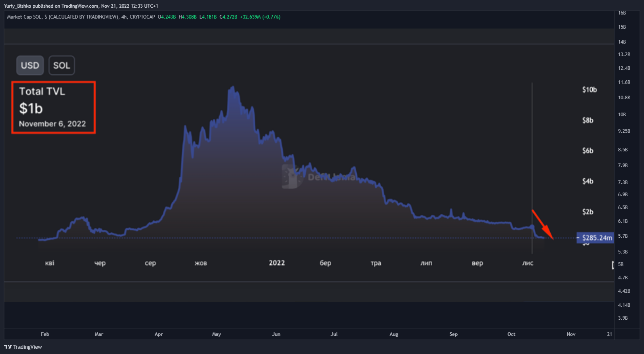The height and width of the screenshot is (354, 644).
Task: Click the $2b axis label
Action: (x=588, y=212)
